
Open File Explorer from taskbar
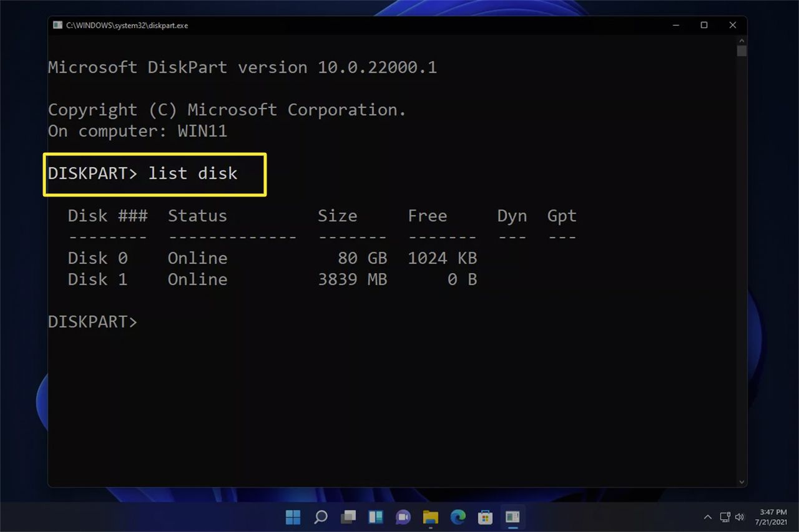[431, 517]
